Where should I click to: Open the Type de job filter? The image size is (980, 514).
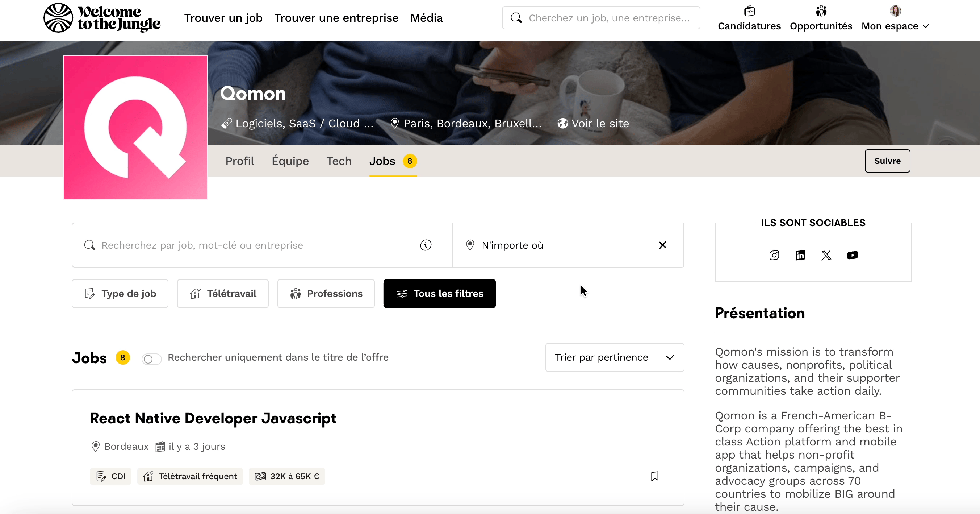(x=120, y=294)
